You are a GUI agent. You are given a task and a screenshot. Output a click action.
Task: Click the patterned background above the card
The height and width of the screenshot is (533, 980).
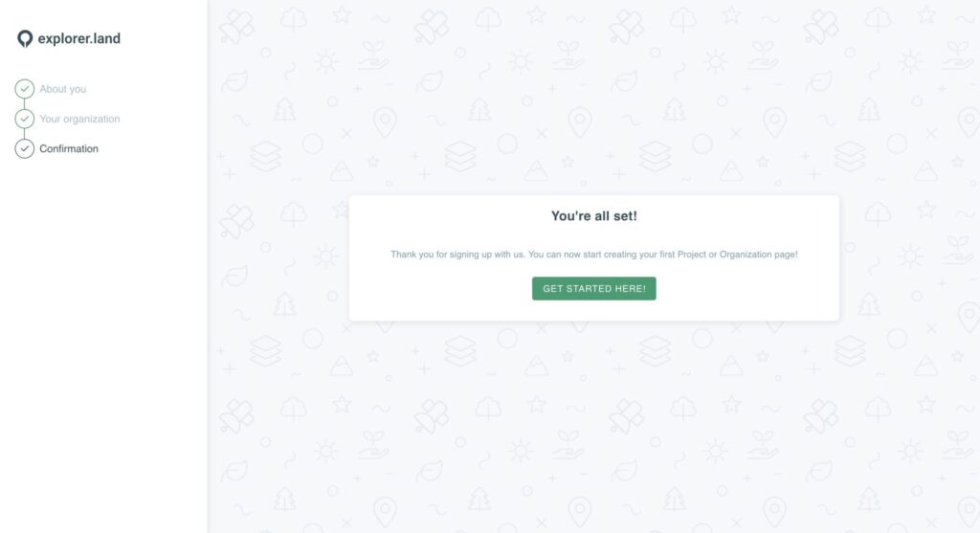pyautogui.click(x=593, y=94)
